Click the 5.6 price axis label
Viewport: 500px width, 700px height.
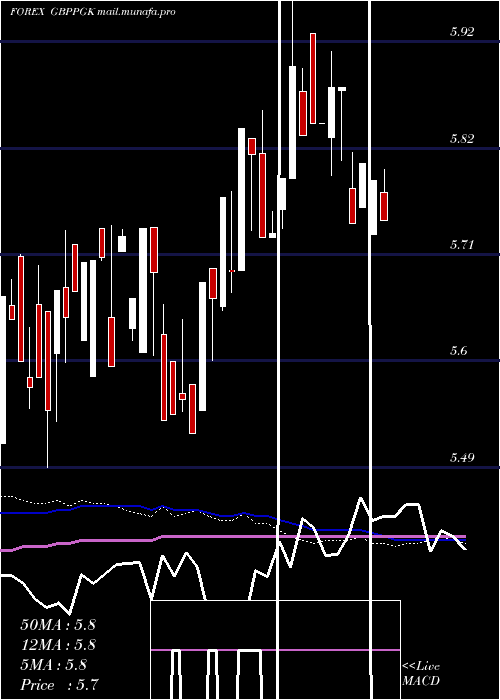click(459, 351)
